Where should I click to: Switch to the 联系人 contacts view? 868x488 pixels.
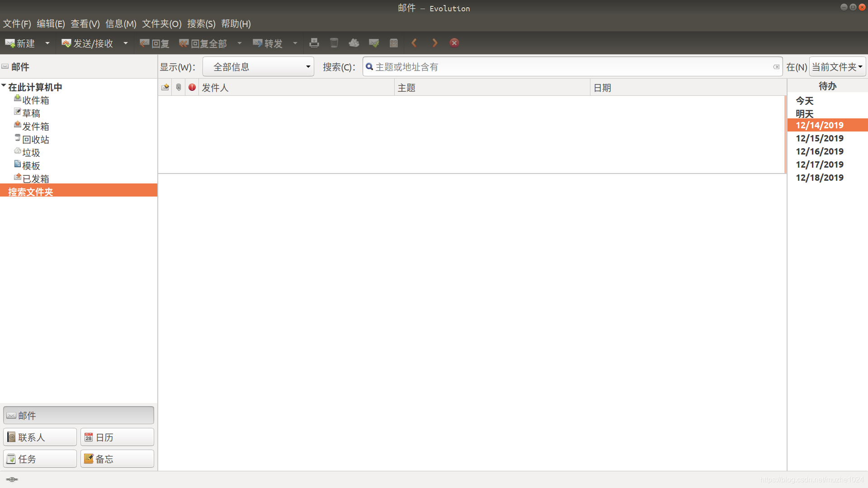click(x=40, y=437)
